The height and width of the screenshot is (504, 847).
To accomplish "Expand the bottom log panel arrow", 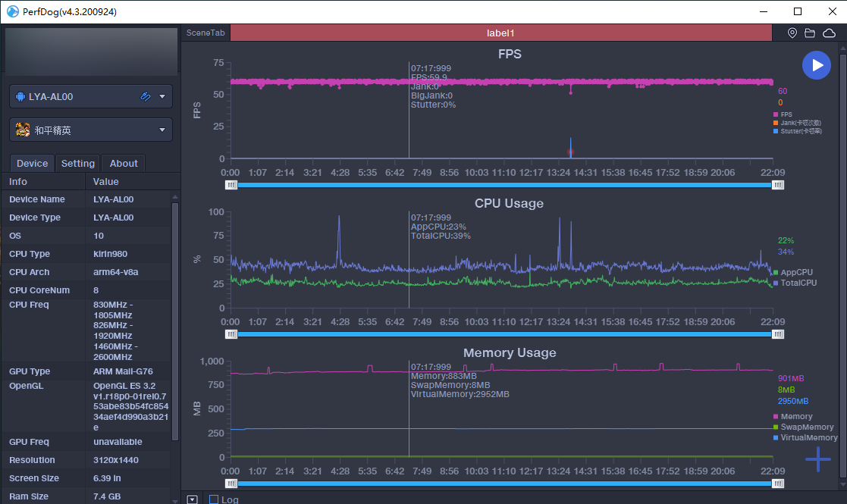I will [x=192, y=499].
